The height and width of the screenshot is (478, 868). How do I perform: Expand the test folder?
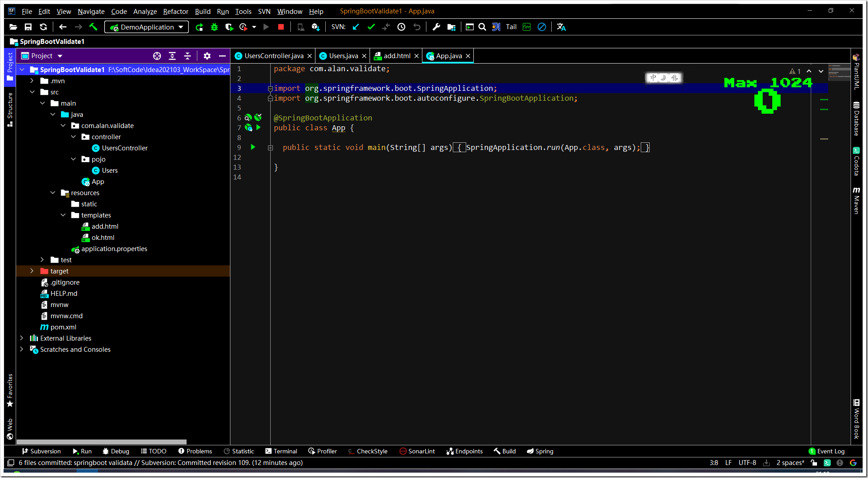[x=42, y=260]
